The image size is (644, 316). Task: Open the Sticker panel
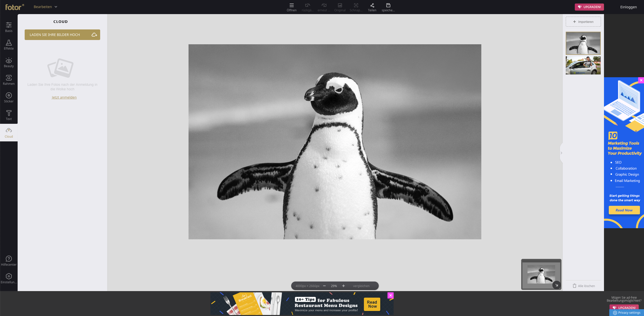[9, 98]
